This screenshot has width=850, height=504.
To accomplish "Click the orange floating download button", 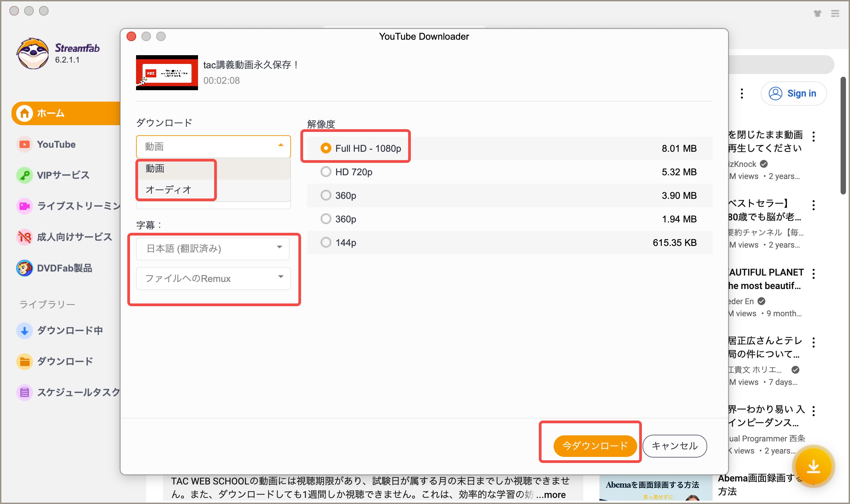I will point(813,466).
